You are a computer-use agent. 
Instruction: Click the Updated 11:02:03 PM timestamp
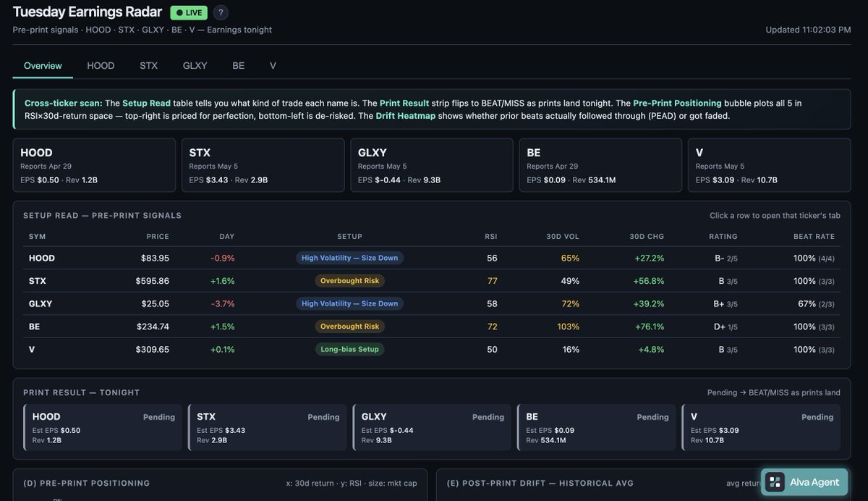click(808, 30)
